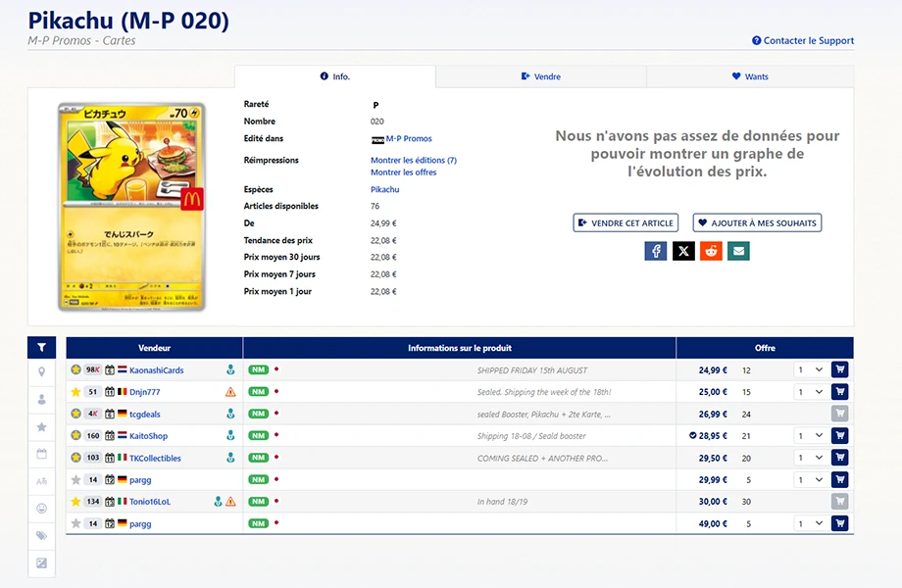This screenshot has height=588, width=902.
Task: Select the language filter icon
Action: pyautogui.click(x=41, y=481)
